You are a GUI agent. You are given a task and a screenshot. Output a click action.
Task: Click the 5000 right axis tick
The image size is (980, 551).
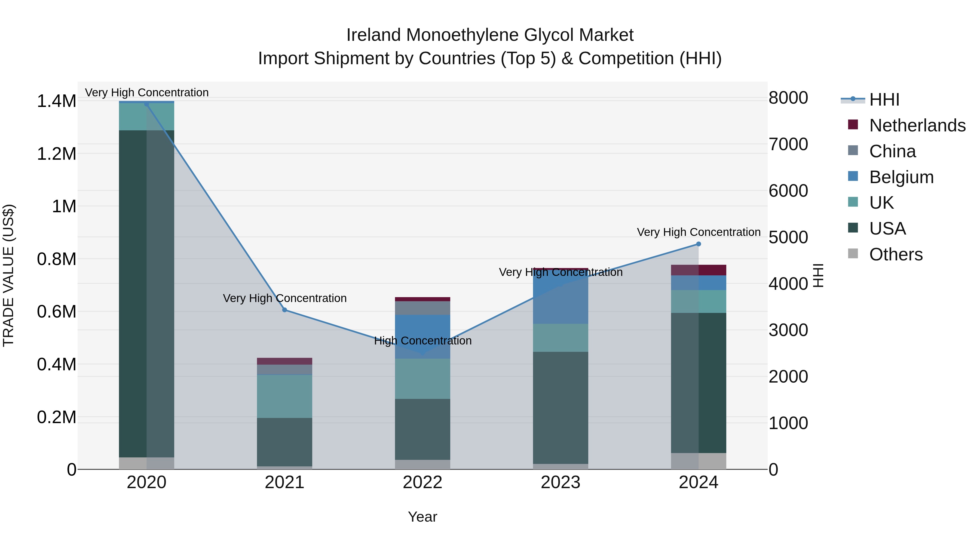click(788, 237)
